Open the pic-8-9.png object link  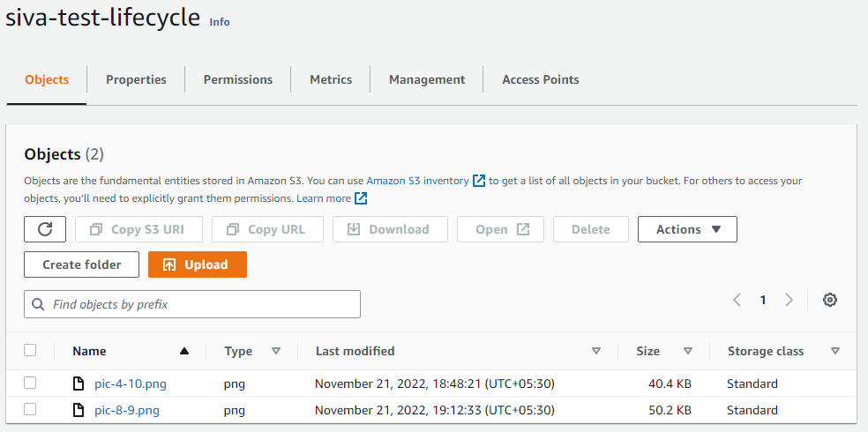coord(127,410)
